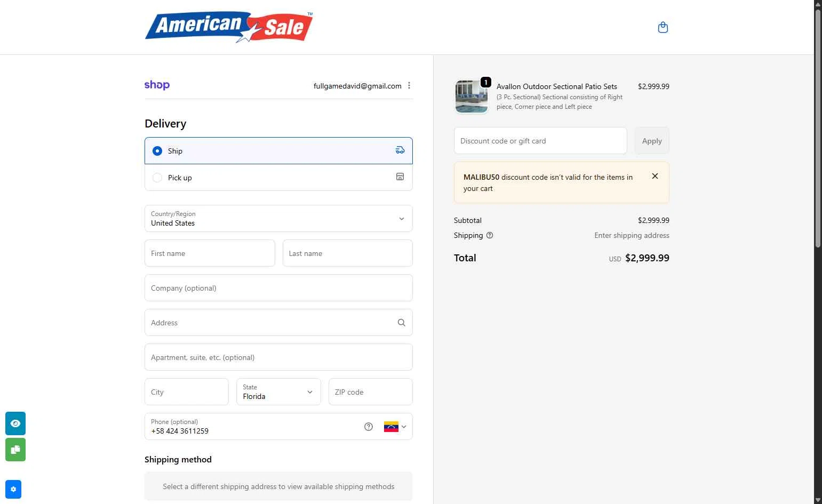Click the Company (optional) field

[278, 288]
